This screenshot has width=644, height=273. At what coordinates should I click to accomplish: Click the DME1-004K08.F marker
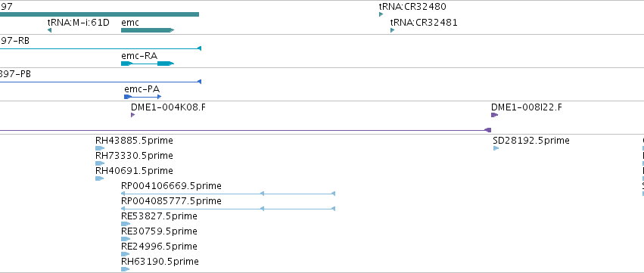[132, 115]
